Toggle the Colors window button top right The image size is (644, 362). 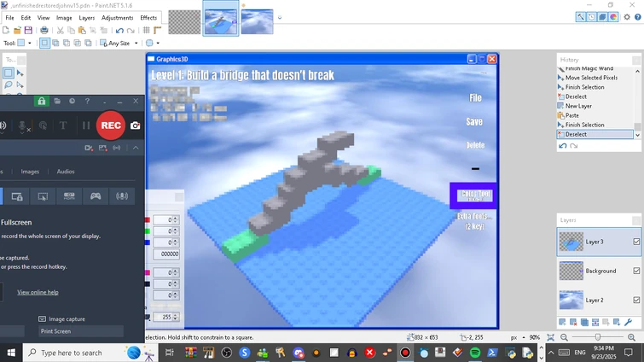[613, 17]
